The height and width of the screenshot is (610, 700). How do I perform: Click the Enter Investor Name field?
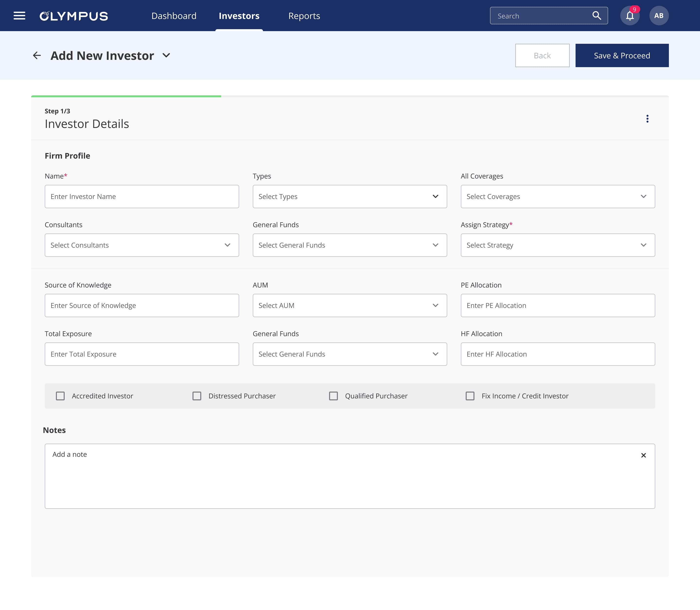tap(142, 197)
